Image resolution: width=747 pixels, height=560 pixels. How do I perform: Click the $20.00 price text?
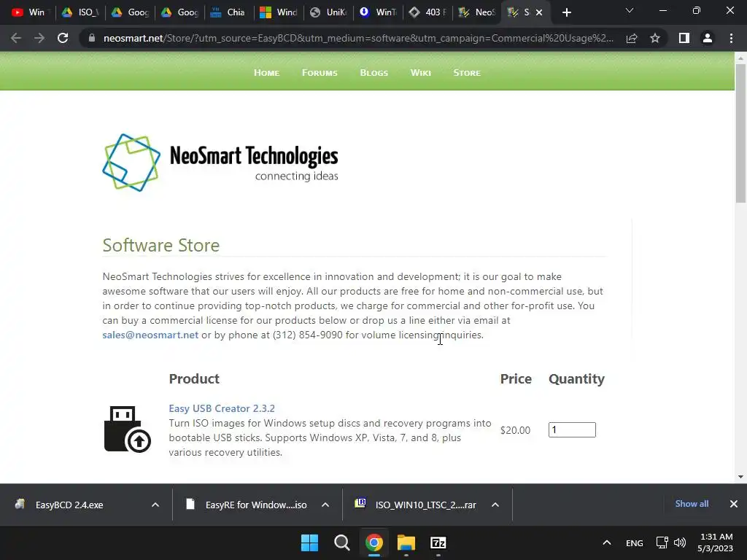point(515,430)
